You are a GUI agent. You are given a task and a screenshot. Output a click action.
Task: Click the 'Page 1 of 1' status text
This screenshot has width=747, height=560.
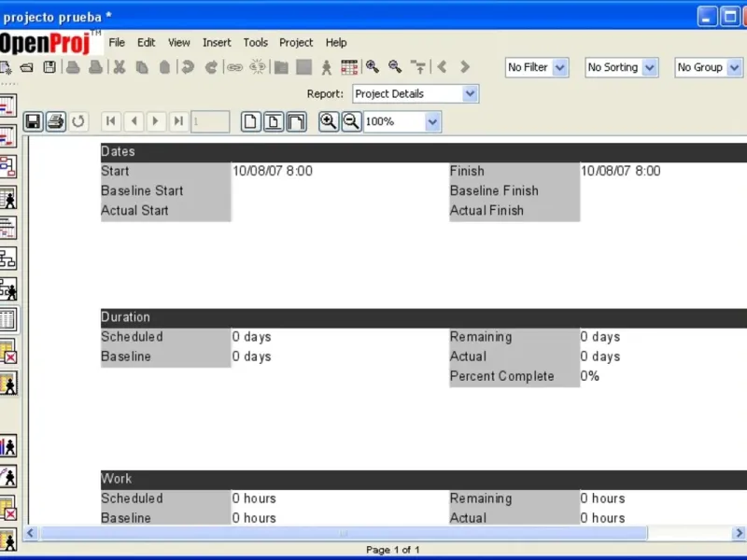392,550
